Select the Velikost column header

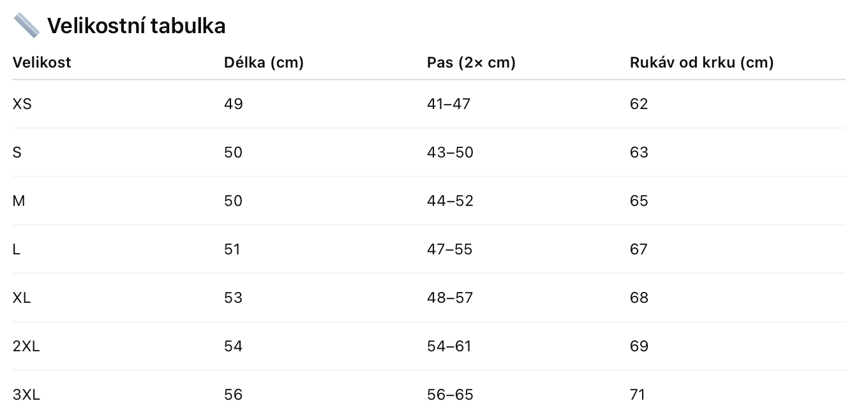tap(42, 62)
